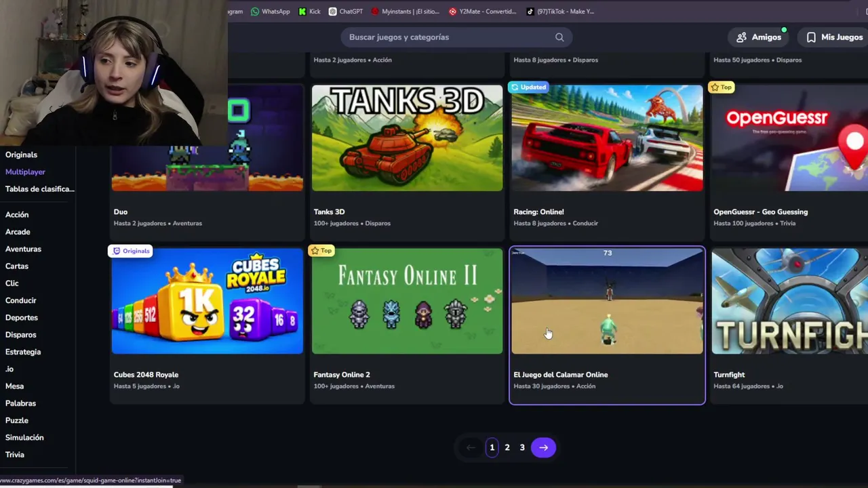The image size is (868, 488).
Task: Select the Clic category
Action: pos(12,283)
